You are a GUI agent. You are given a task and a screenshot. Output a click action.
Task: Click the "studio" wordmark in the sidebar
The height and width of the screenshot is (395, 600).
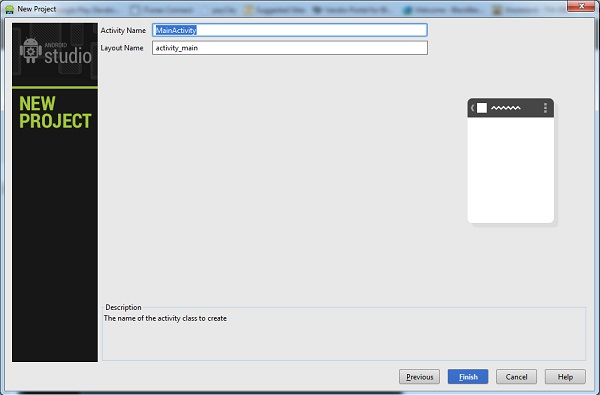point(68,56)
